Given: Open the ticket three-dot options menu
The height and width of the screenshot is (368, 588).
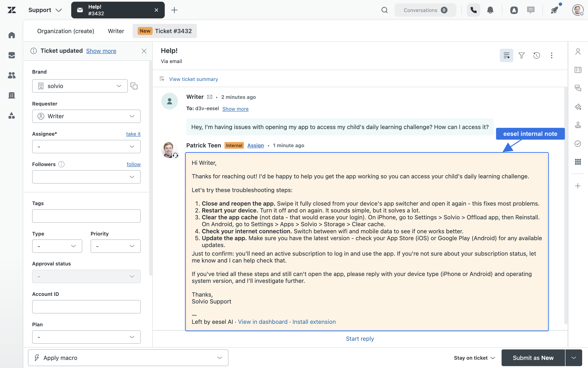Looking at the screenshot, I should 551,55.
